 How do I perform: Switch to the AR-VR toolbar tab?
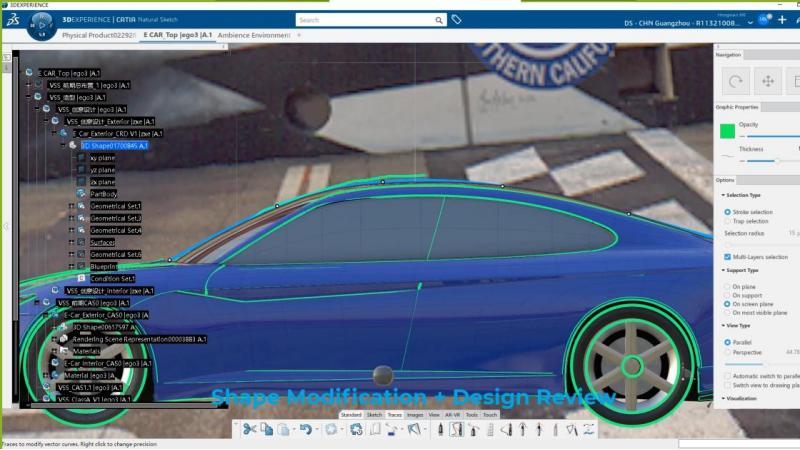452,415
